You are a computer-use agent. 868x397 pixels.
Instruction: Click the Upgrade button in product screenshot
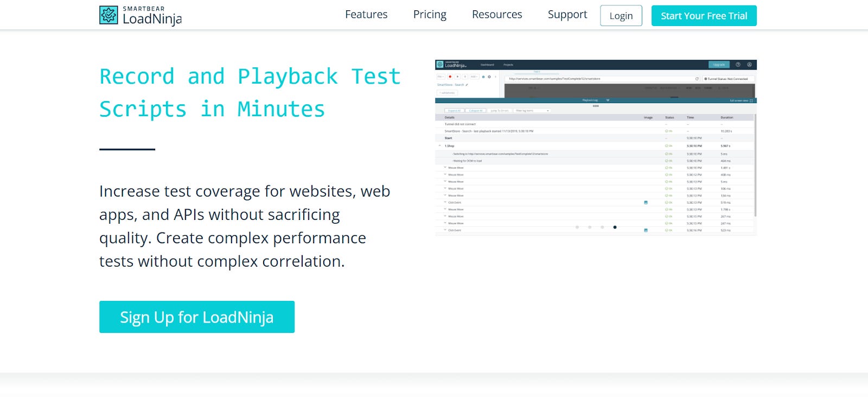pos(719,65)
